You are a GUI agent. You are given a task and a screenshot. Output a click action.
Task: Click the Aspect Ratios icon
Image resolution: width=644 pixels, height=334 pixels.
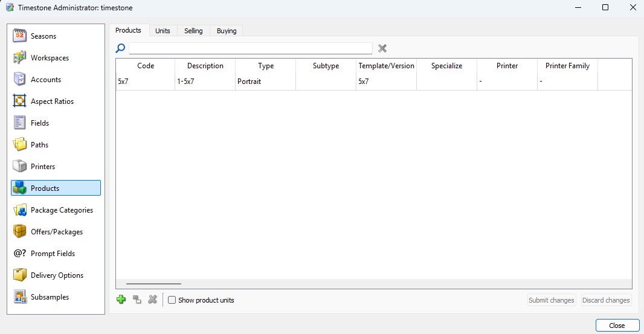[x=20, y=101]
